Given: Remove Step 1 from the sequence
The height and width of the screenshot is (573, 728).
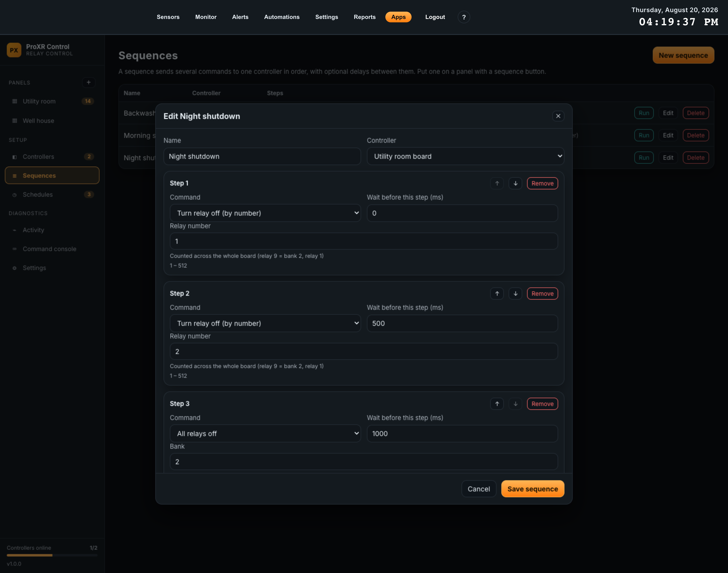Looking at the screenshot, I should point(542,184).
